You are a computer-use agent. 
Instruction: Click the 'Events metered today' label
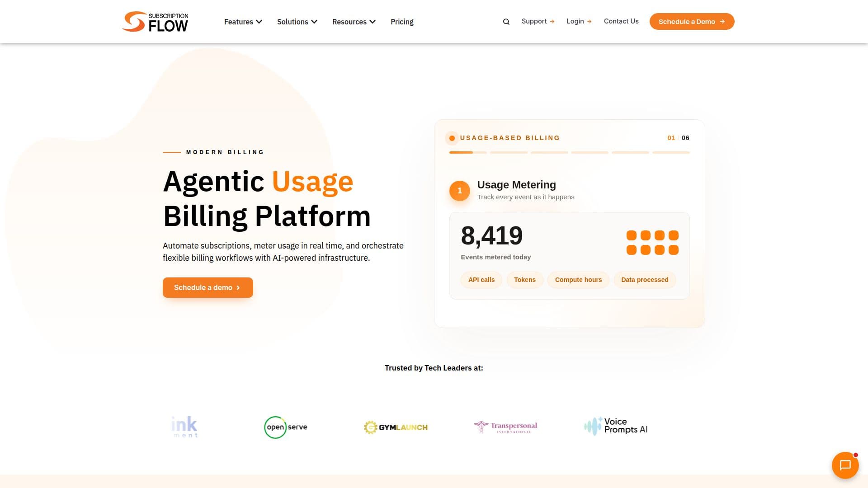click(x=495, y=257)
